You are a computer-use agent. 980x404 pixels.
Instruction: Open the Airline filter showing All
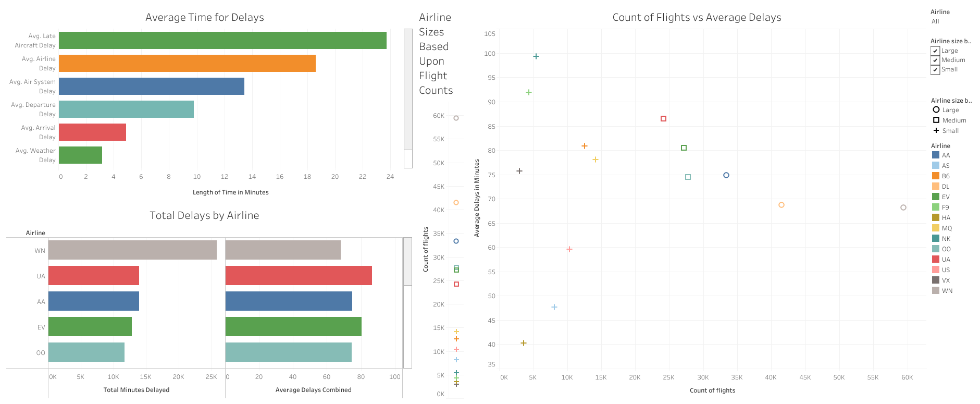click(935, 21)
